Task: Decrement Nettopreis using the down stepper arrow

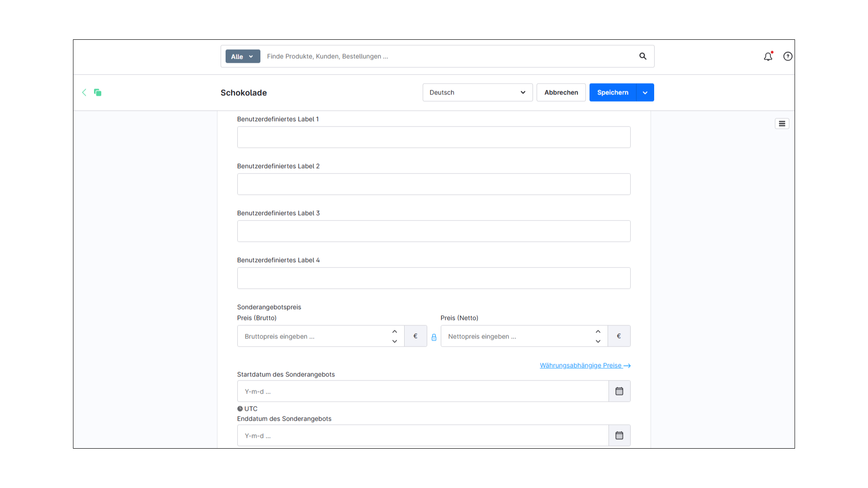Action: (598, 342)
